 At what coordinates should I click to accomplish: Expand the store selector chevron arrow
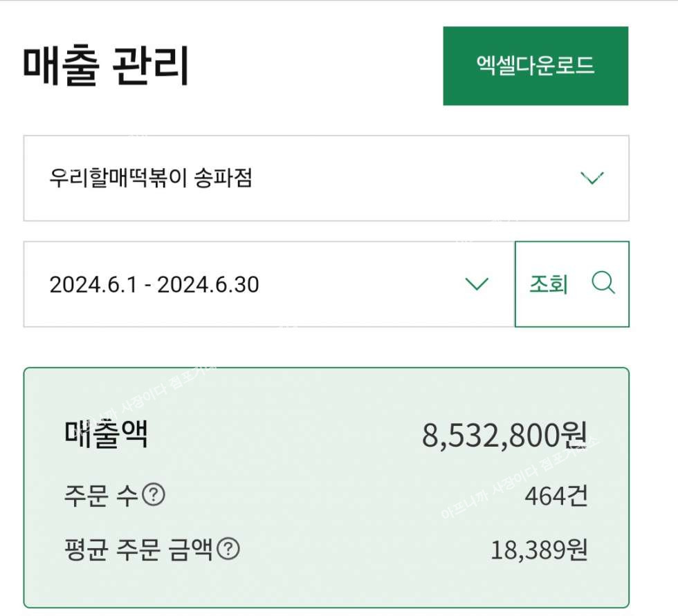(x=592, y=178)
